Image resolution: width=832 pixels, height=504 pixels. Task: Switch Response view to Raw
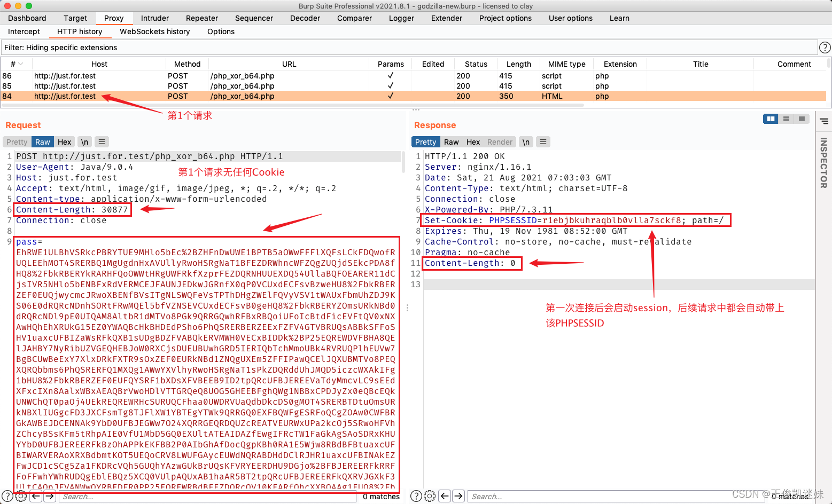point(452,142)
